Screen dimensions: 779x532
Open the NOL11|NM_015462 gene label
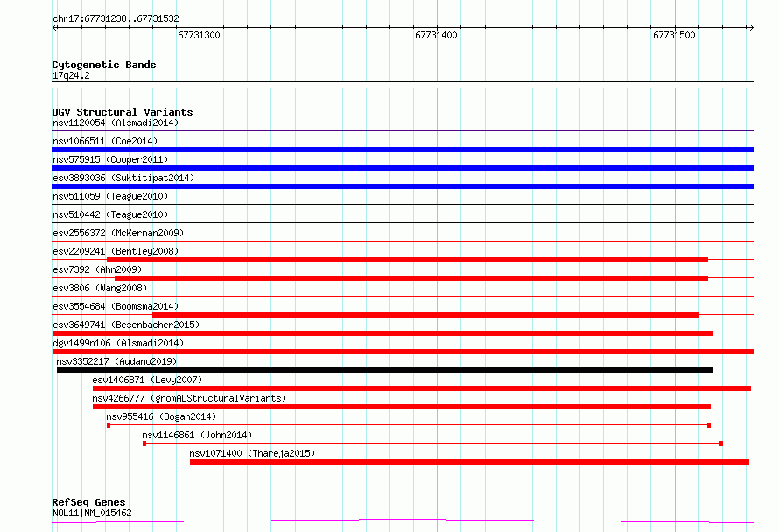(x=92, y=513)
